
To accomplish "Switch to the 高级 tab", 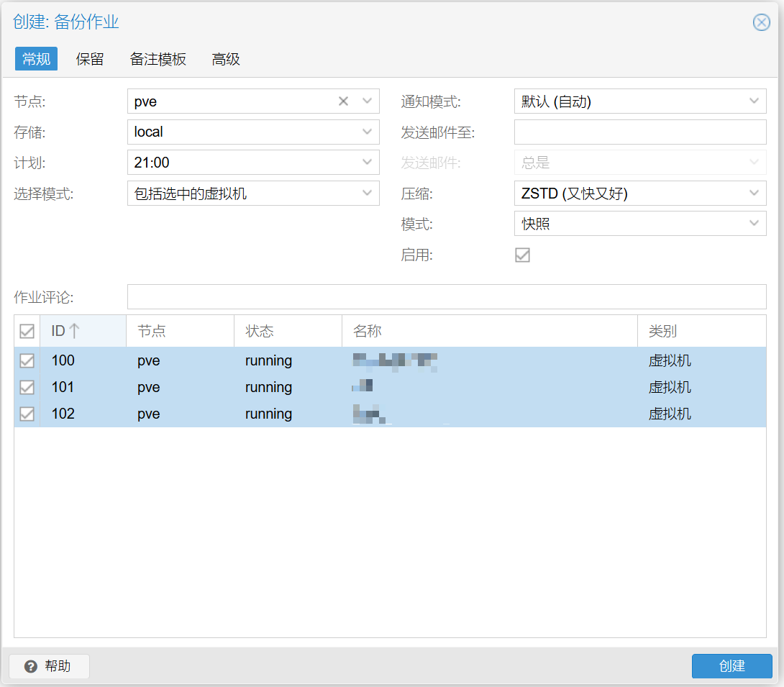I will coord(226,59).
